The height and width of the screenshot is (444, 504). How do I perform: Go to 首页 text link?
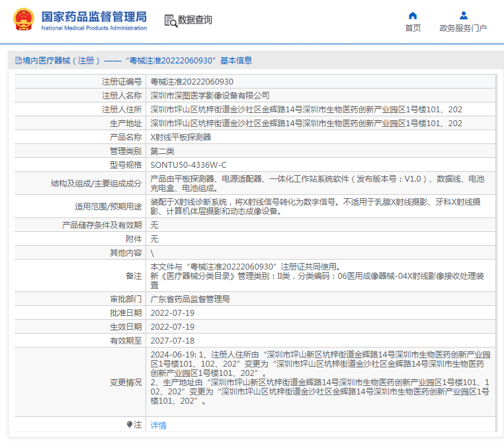click(x=413, y=28)
